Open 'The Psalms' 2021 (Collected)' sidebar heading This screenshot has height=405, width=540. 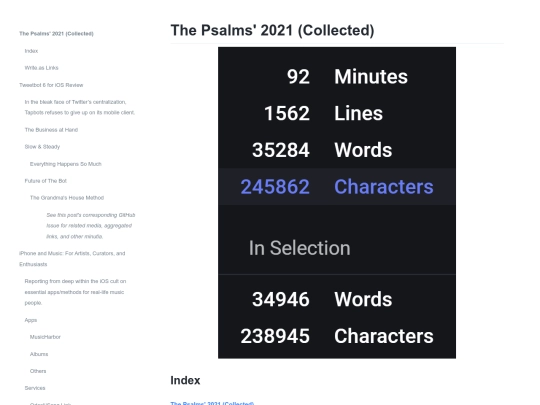click(56, 33)
